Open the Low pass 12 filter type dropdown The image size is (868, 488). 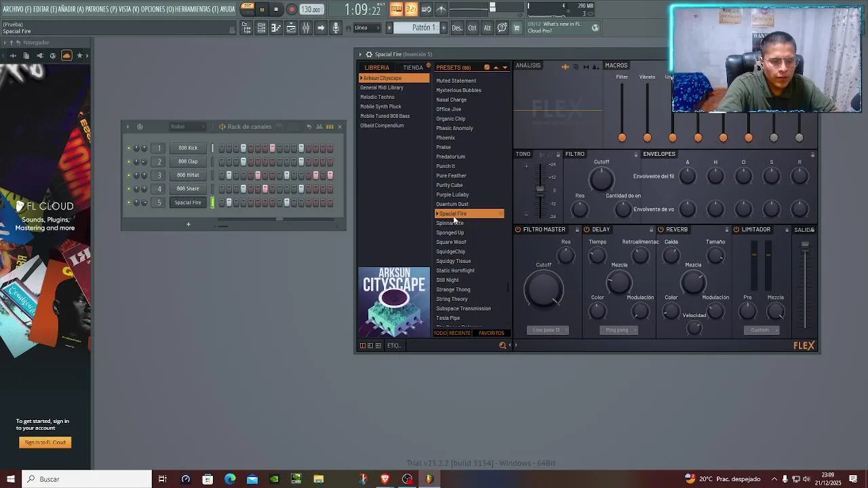[547, 330]
